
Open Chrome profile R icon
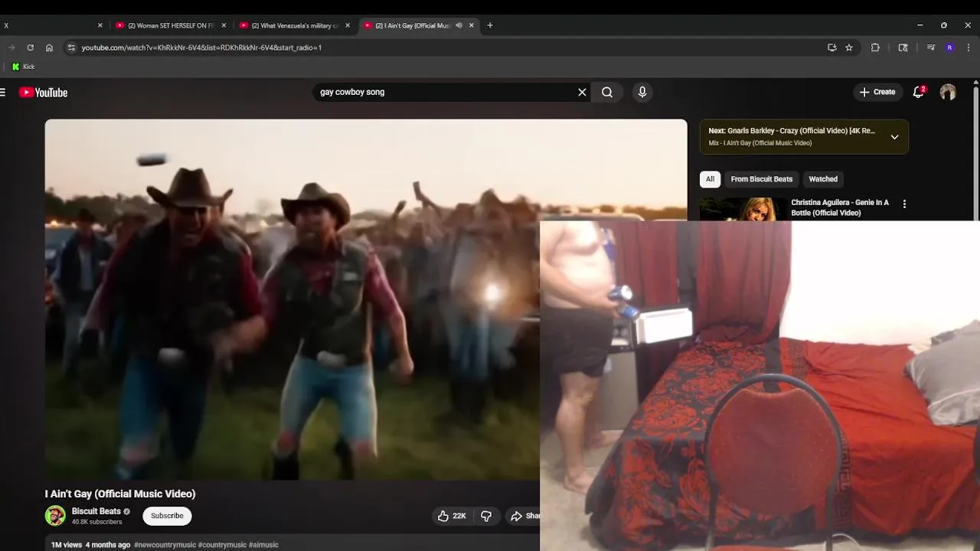point(950,47)
